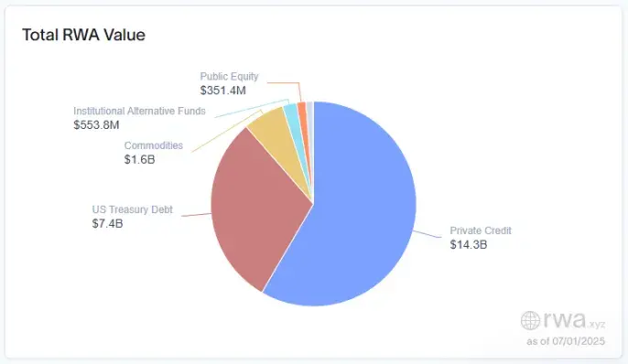Click the as of 07/01/2025 date text
The image size is (628, 364).
[566, 341]
